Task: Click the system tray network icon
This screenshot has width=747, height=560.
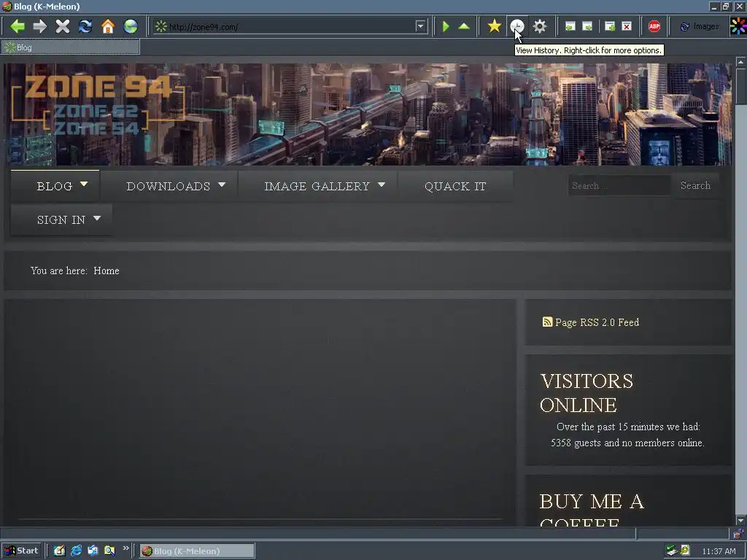Action: 671,551
